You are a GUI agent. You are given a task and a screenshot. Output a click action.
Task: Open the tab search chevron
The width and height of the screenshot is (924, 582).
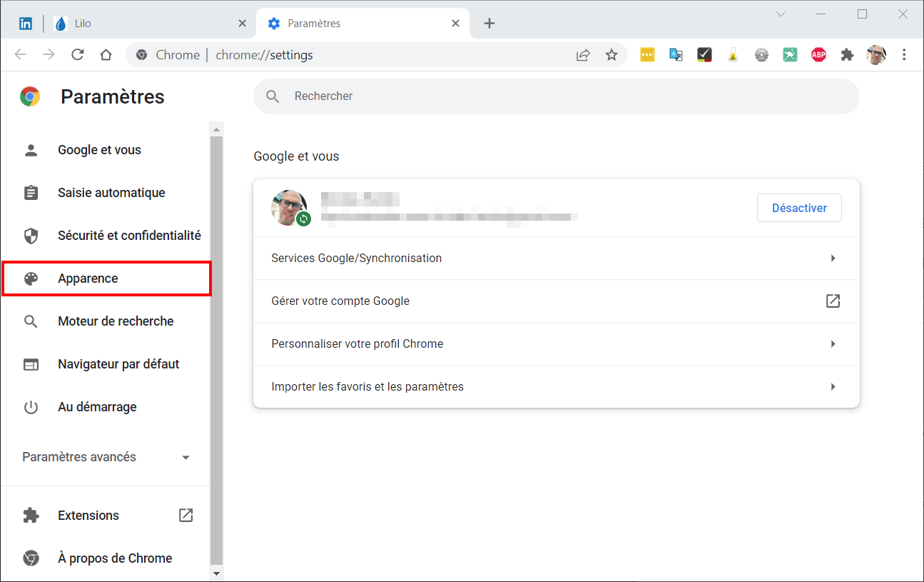(781, 14)
